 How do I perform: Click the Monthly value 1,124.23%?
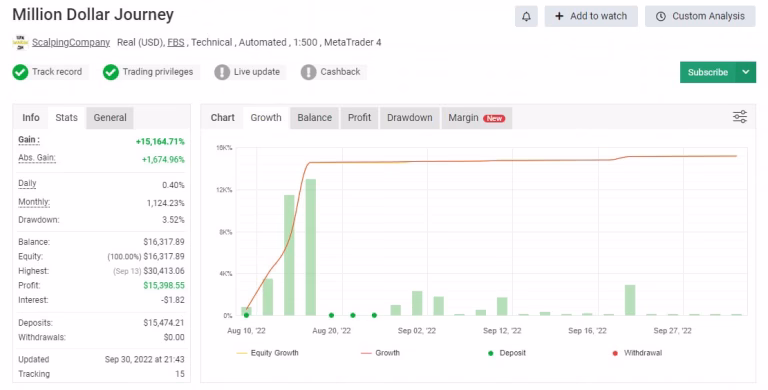click(x=166, y=203)
